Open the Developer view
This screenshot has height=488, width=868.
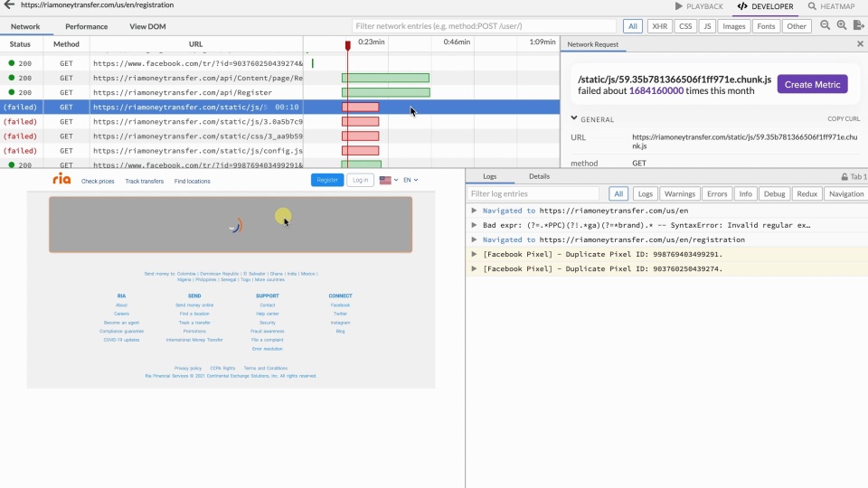click(x=766, y=6)
